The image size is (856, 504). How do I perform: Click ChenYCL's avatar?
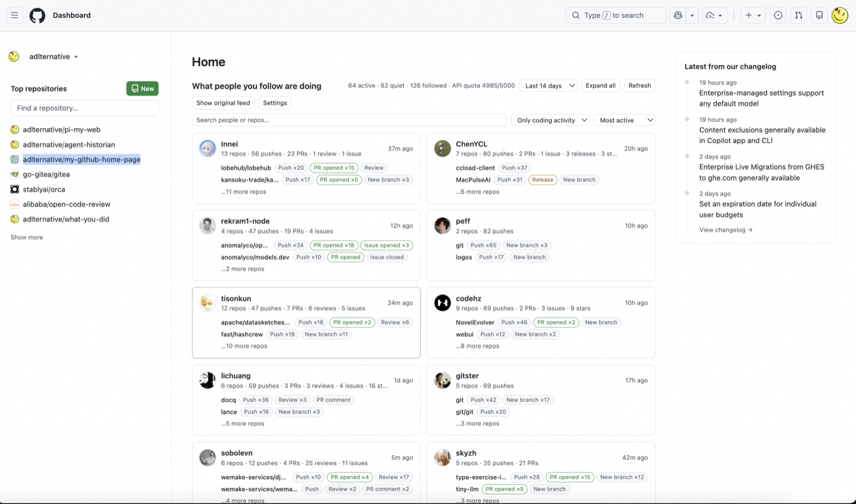pos(443,148)
